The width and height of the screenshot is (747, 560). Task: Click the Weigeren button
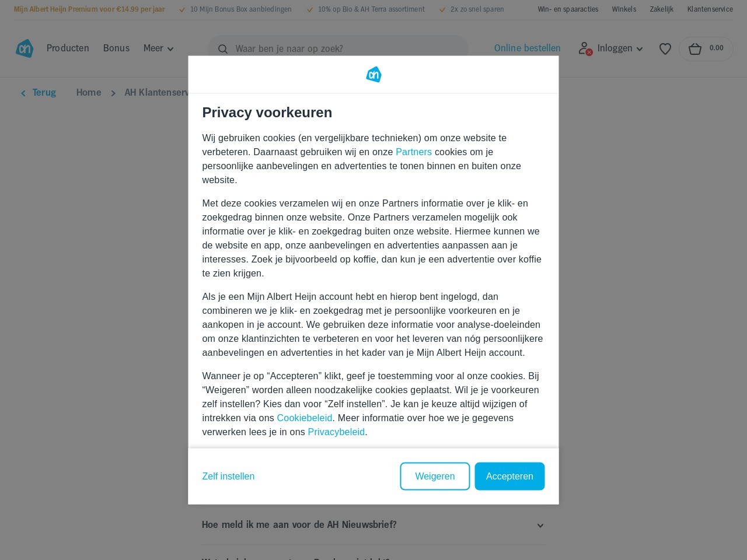435,477
